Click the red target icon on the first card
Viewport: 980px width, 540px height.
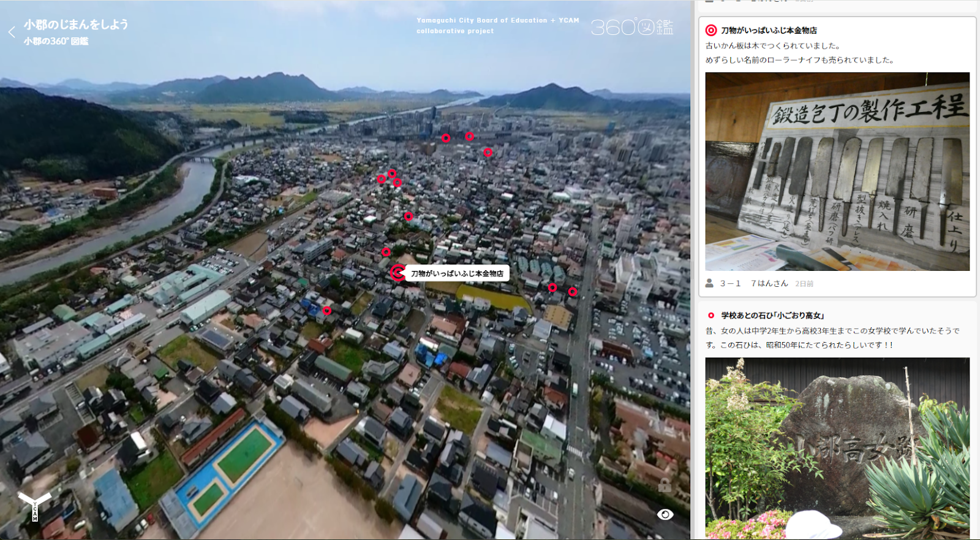pos(711,30)
